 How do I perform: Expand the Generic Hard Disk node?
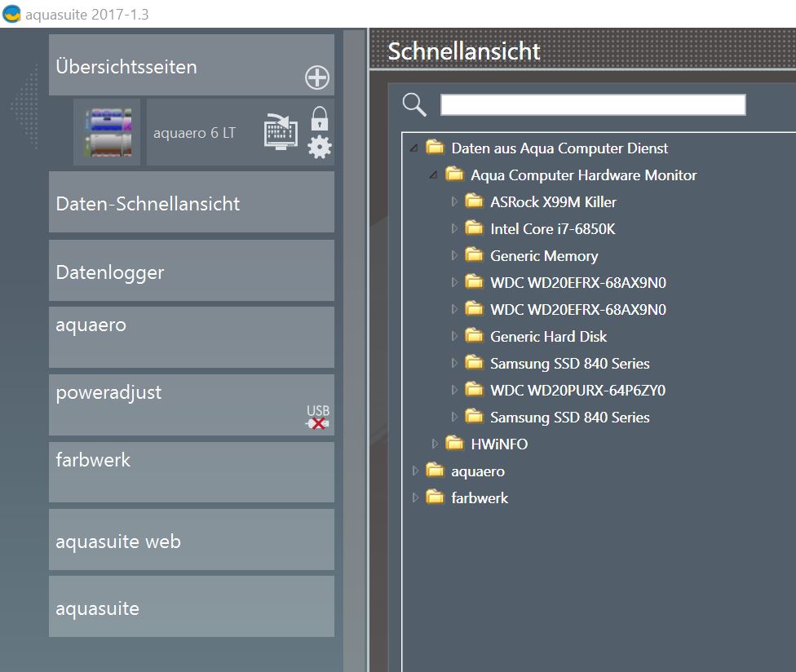(x=454, y=337)
